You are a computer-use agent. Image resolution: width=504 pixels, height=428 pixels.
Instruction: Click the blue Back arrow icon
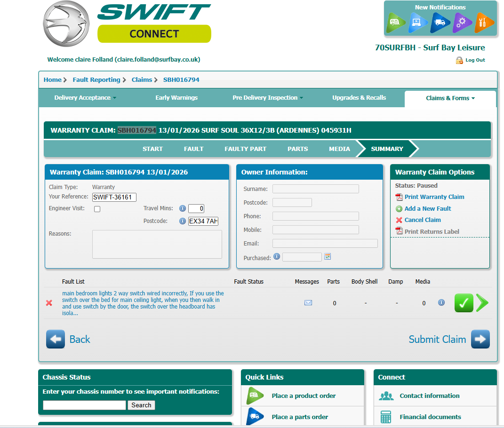[x=55, y=339]
